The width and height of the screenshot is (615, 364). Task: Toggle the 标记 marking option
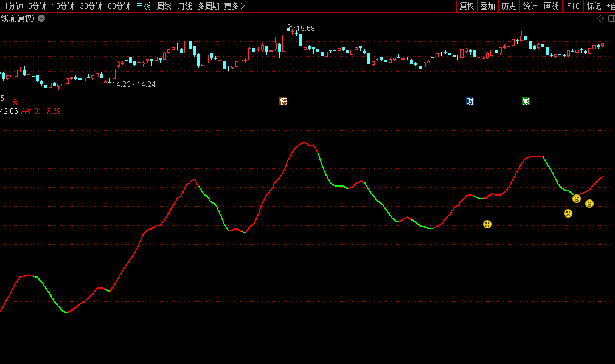tap(594, 6)
